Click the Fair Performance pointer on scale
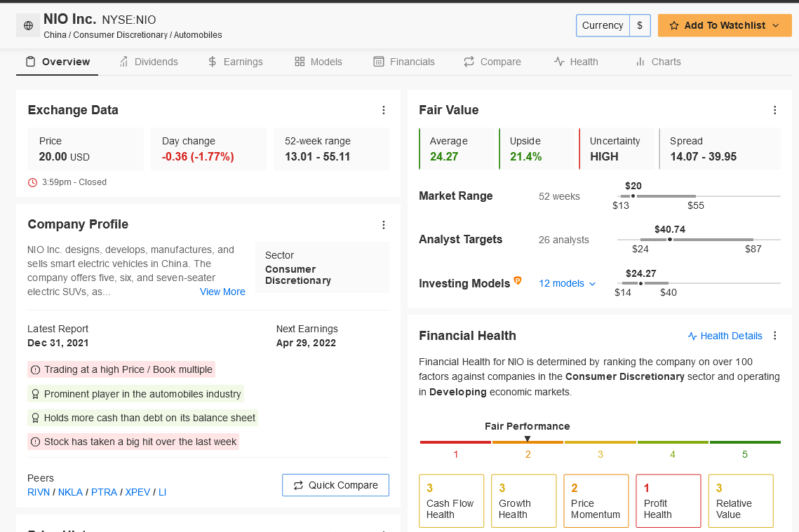This screenshot has height=532, width=799. 528,439
